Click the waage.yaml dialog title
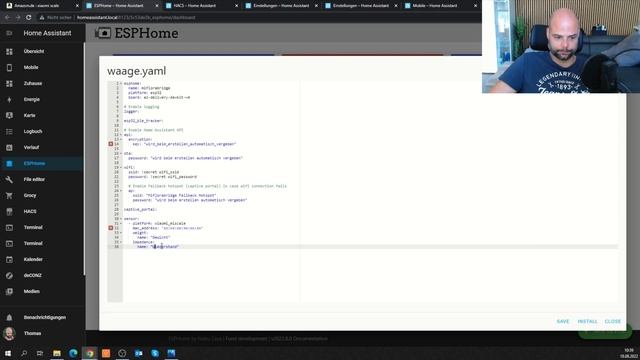Viewport: 640px width, 360px height. pos(137,71)
